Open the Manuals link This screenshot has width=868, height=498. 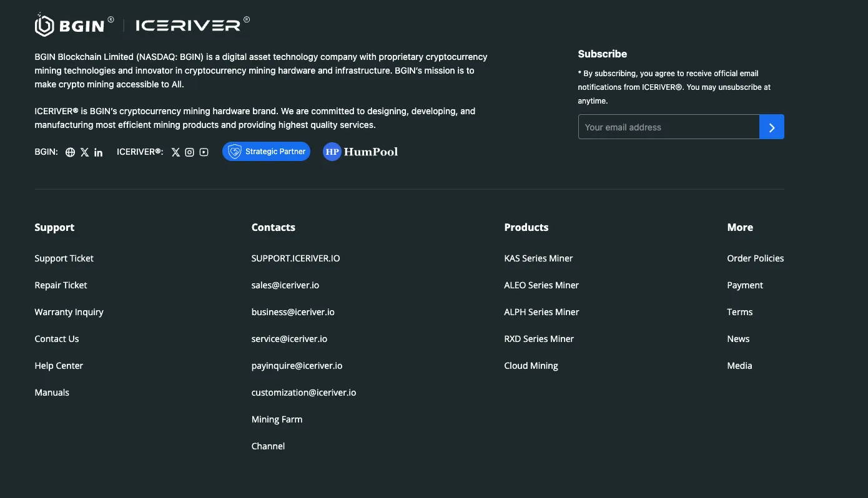[x=52, y=393]
